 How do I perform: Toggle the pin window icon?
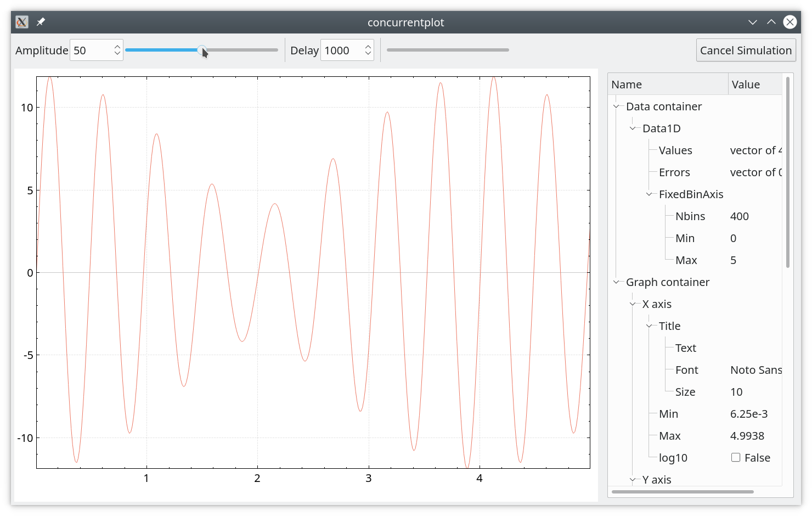pos(41,22)
